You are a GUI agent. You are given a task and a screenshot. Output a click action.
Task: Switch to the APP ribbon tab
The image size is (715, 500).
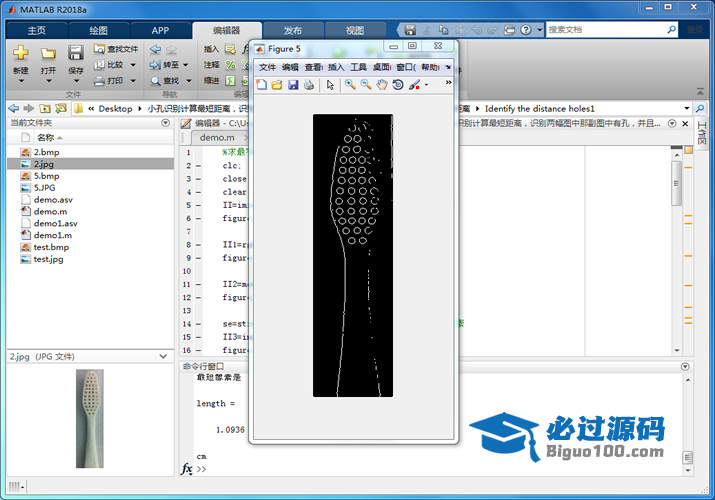coord(160,30)
